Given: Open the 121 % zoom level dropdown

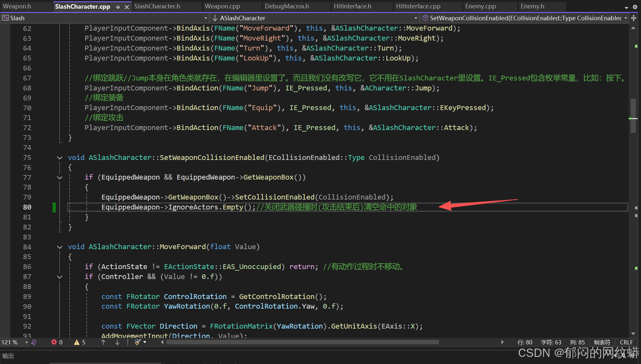Looking at the screenshot, I should coord(26,342).
